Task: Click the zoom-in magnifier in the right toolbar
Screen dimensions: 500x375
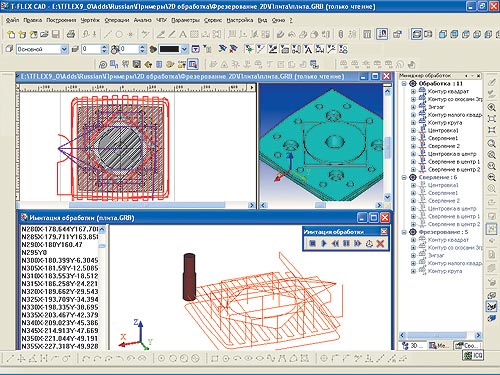Action: 492,107
